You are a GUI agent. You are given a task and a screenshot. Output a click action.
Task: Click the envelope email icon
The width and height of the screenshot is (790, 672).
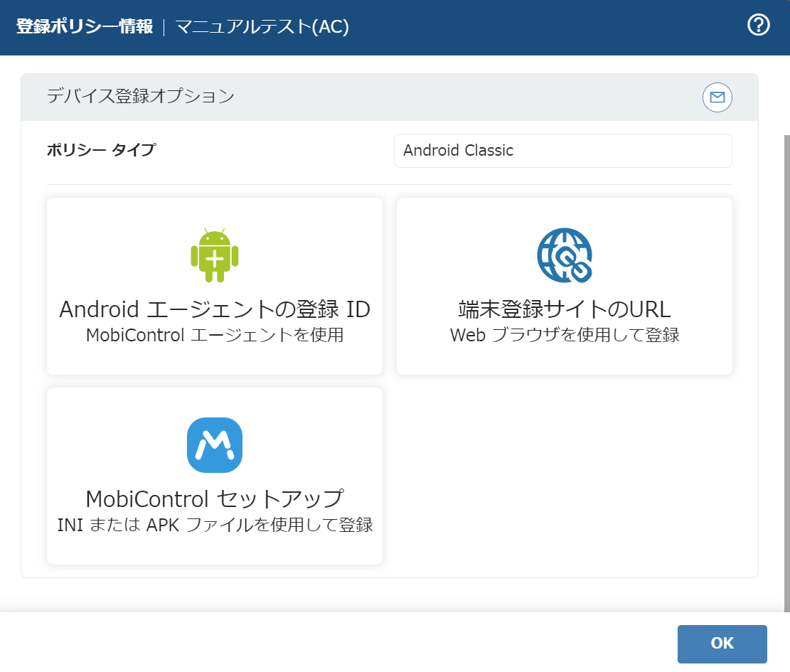pyautogui.click(x=717, y=97)
